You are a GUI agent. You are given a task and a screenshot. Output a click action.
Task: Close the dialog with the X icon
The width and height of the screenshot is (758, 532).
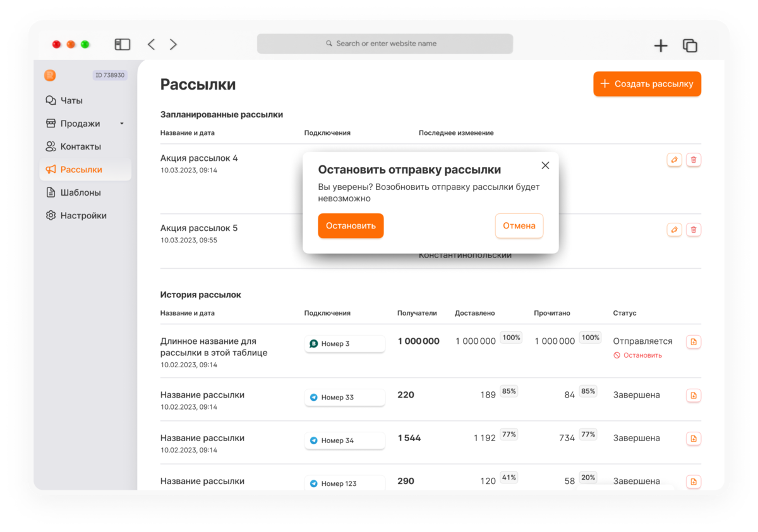[x=545, y=165]
